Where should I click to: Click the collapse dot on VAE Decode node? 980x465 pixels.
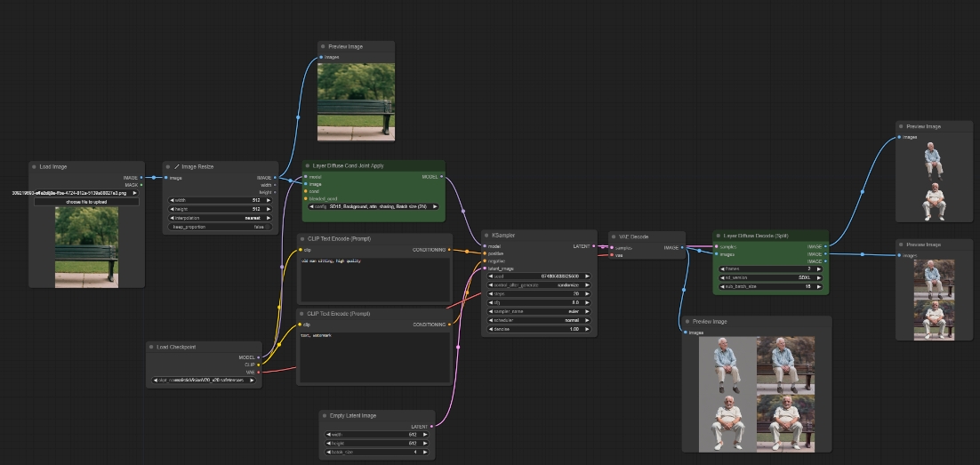(615, 237)
